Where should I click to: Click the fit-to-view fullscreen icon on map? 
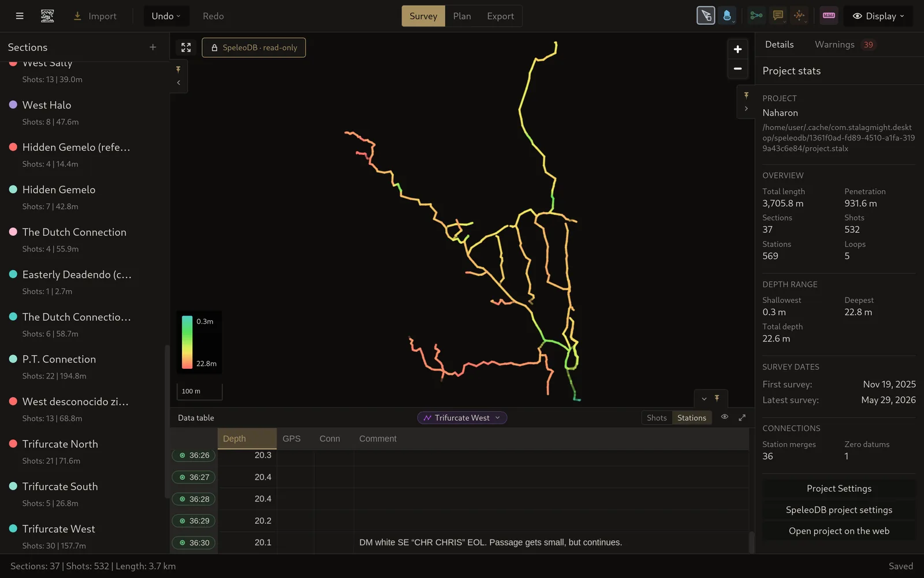click(x=186, y=47)
